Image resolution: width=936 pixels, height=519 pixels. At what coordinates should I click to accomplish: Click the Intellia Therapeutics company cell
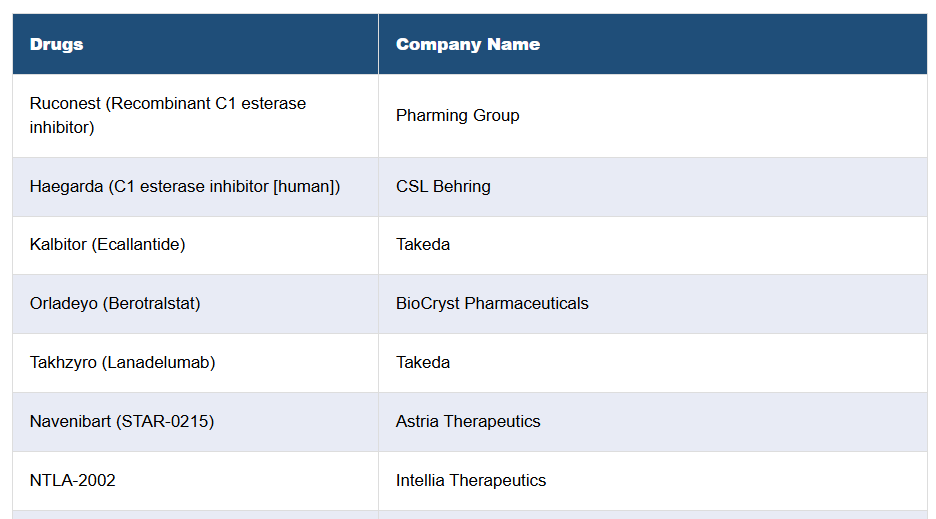tap(471, 480)
